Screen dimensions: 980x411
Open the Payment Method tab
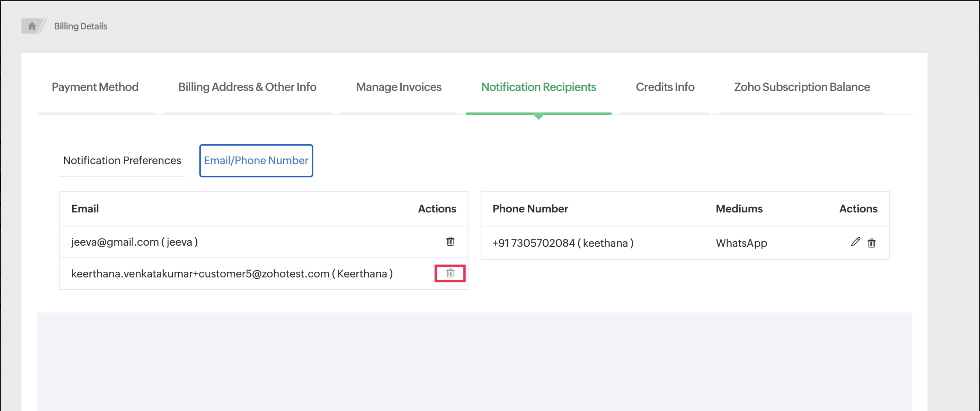click(95, 87)
